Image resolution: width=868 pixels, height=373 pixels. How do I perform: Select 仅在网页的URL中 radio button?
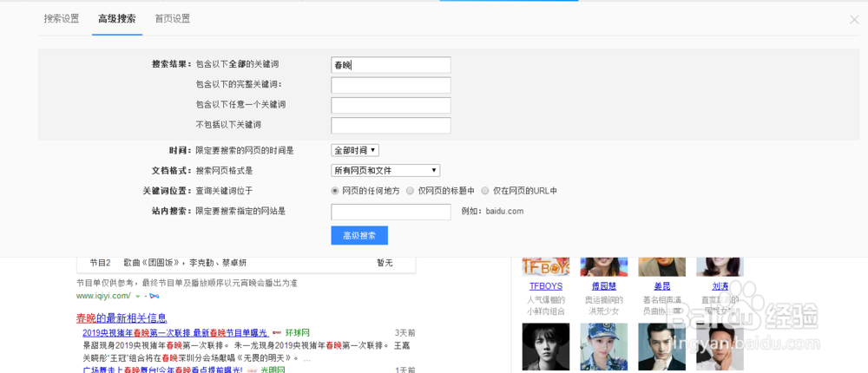[x=485, y=191]
